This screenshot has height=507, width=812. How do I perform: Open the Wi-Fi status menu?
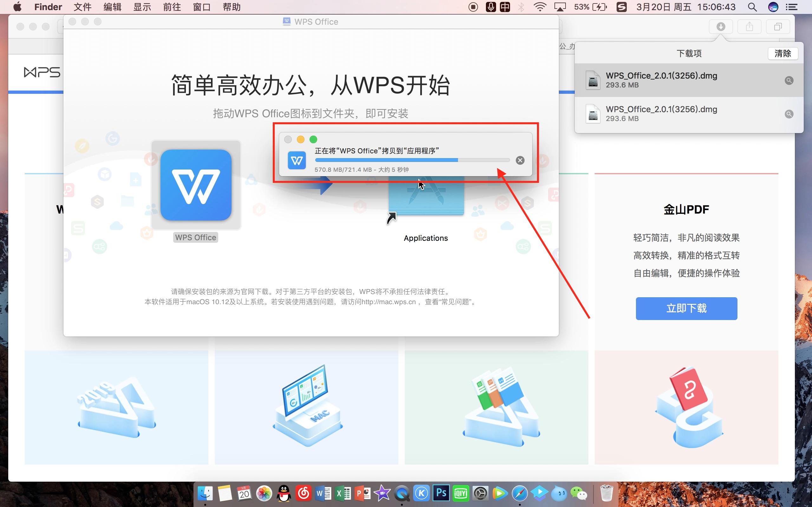click(540, 7)
